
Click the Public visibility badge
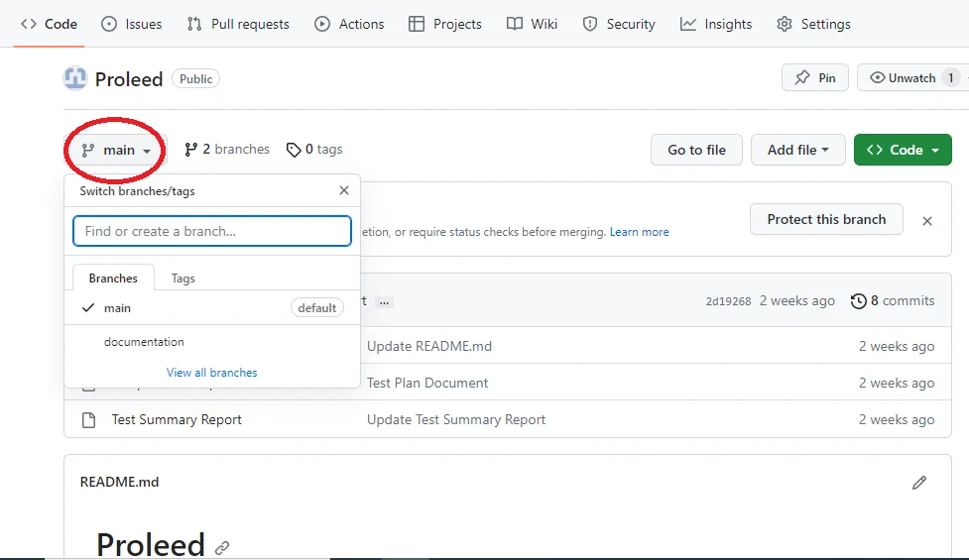(x=196, y=79)
